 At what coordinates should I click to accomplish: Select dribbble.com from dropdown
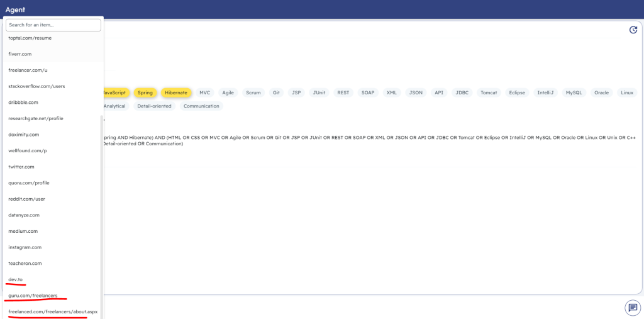click(53, 102)
